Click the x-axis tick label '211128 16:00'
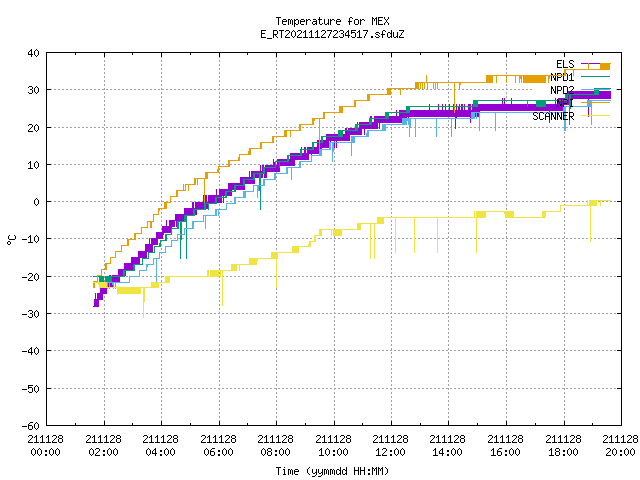640x480 pixels. pos(506,445)
